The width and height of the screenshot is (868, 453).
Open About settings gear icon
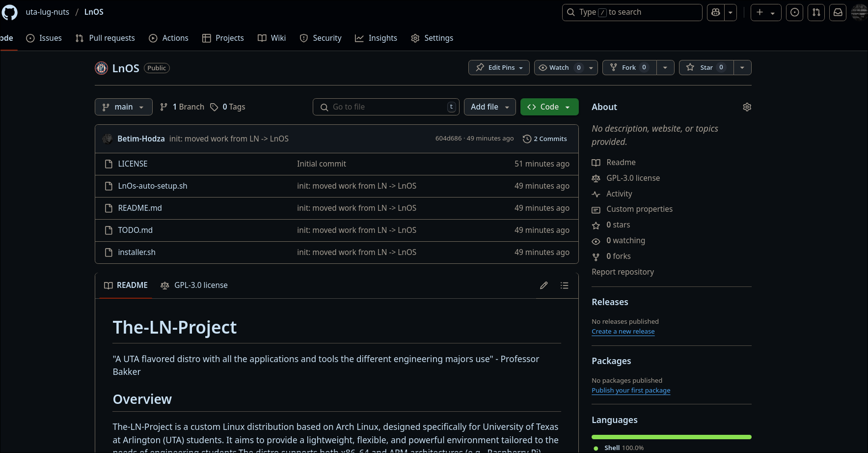point(747,107)
